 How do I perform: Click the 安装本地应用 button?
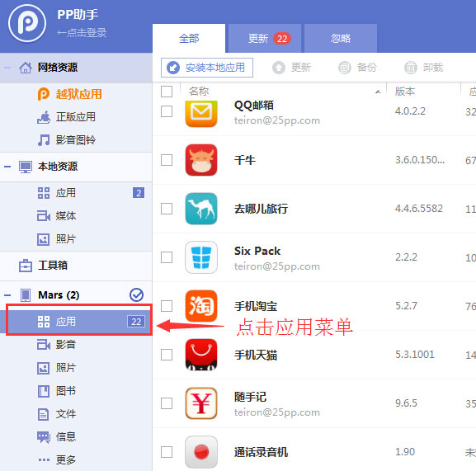207,68
